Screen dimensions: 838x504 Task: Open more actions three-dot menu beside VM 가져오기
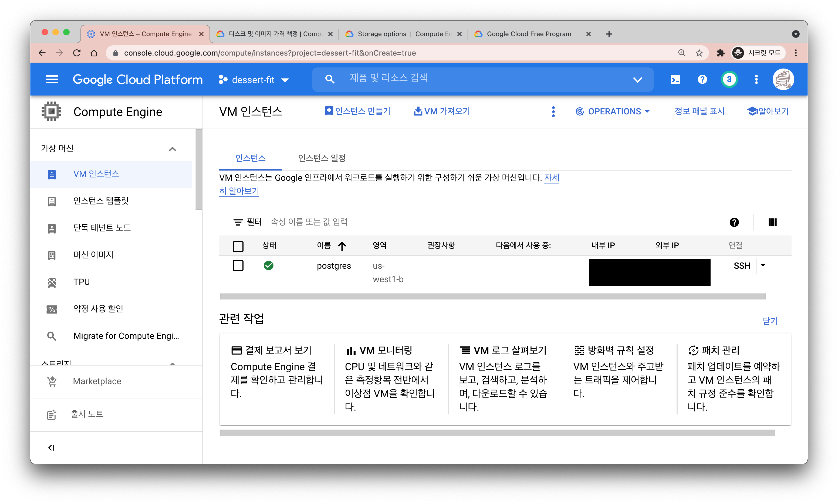click(553, 111)
